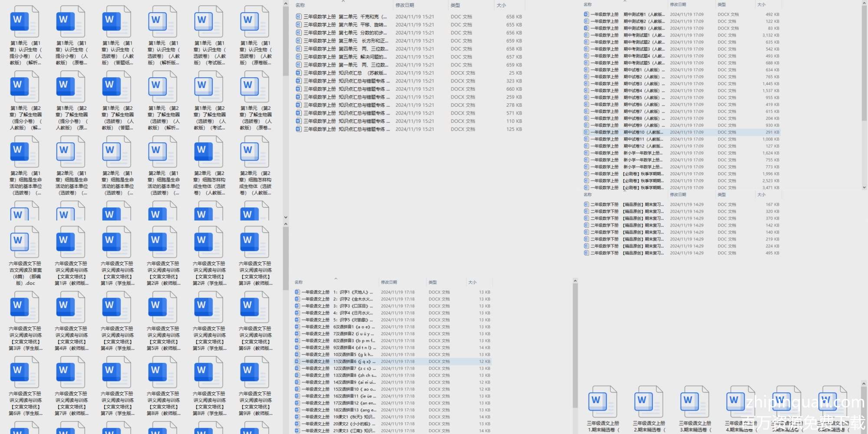868x434 pixels.
Task: Open 三年级语文上册 1.期末精选卷 Word icon
Action: point(603,402)
